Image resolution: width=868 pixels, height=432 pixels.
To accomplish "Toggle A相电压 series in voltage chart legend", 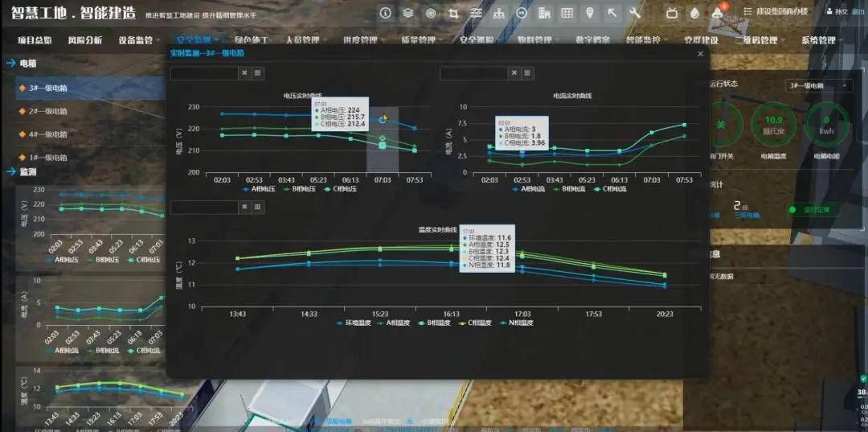I will (260, 189).
